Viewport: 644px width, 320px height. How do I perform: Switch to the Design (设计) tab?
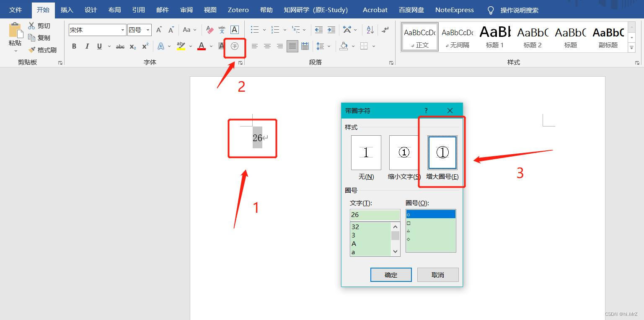point(91,10)
